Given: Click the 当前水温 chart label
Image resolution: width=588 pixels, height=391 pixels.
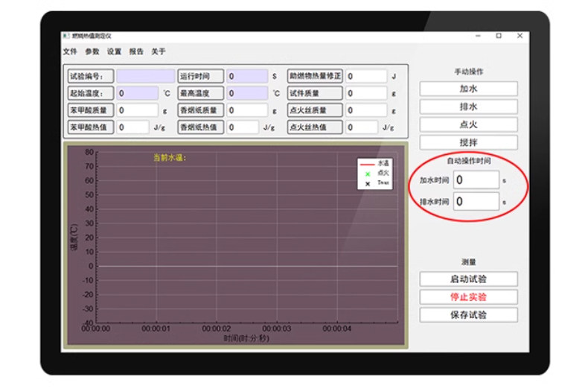Looking at the screenshot, I should [170, 158].
